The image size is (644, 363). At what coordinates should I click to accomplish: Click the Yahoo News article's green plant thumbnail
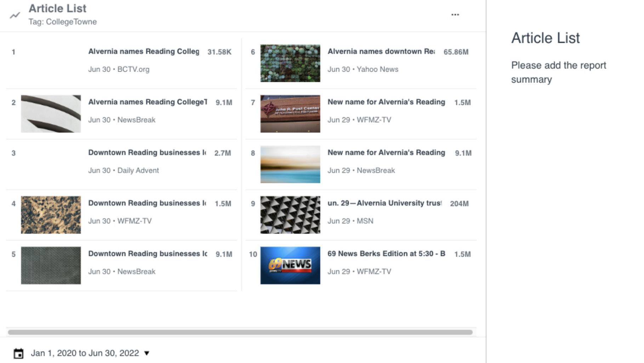290,63
